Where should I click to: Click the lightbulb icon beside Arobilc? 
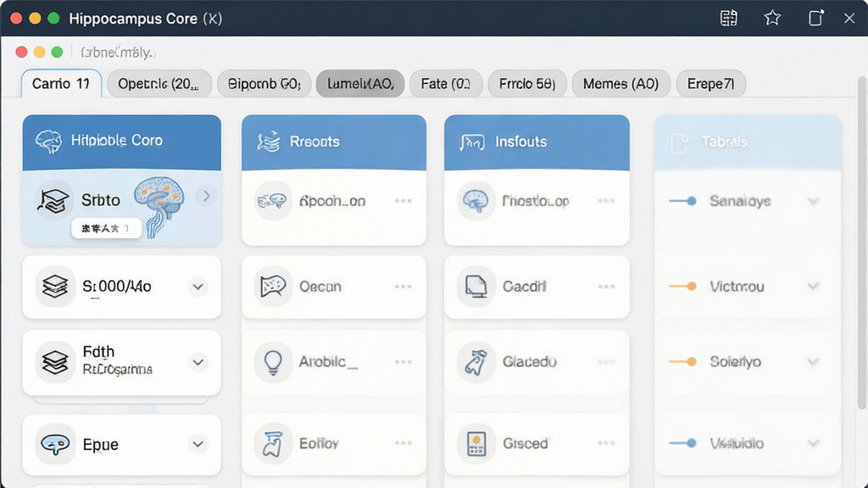point(273,362)
